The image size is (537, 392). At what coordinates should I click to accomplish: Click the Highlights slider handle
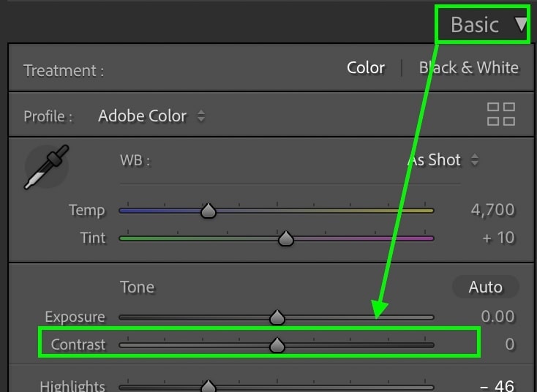pyautogui.click(x=209, y=387)
